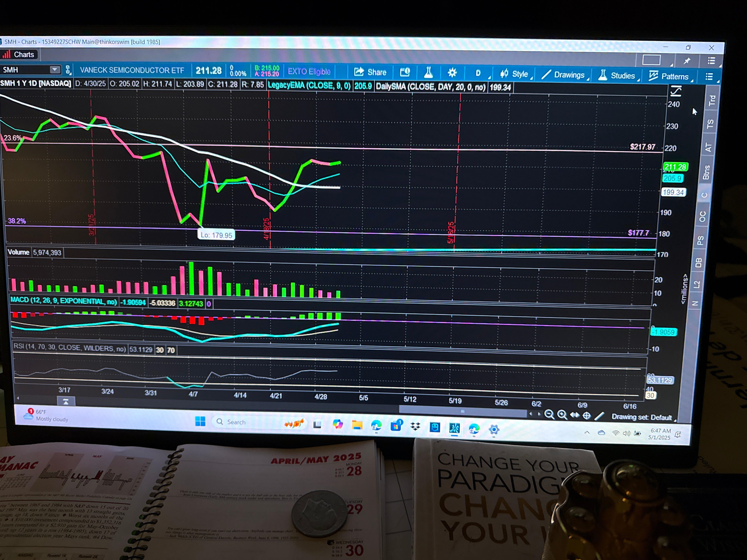Click the alerts book icon in chart toolbar

pos(405,72)
